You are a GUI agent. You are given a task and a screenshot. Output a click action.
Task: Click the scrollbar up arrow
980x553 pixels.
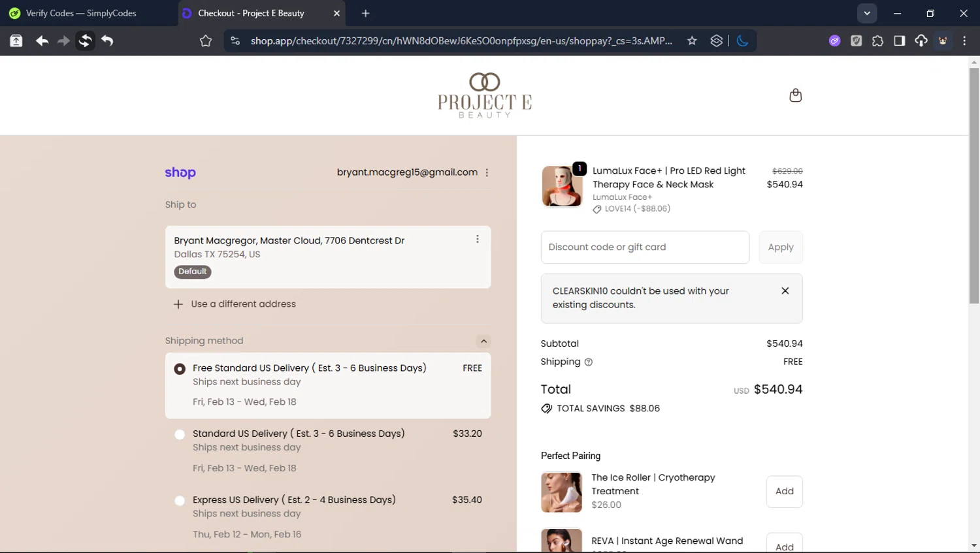(974, 62)
